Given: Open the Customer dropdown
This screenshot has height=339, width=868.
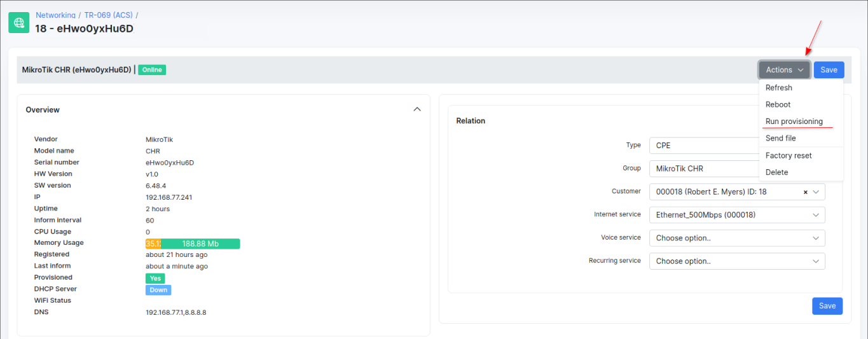Looking at the screenshot, I should pyautogui.click(x=725, y=192).
